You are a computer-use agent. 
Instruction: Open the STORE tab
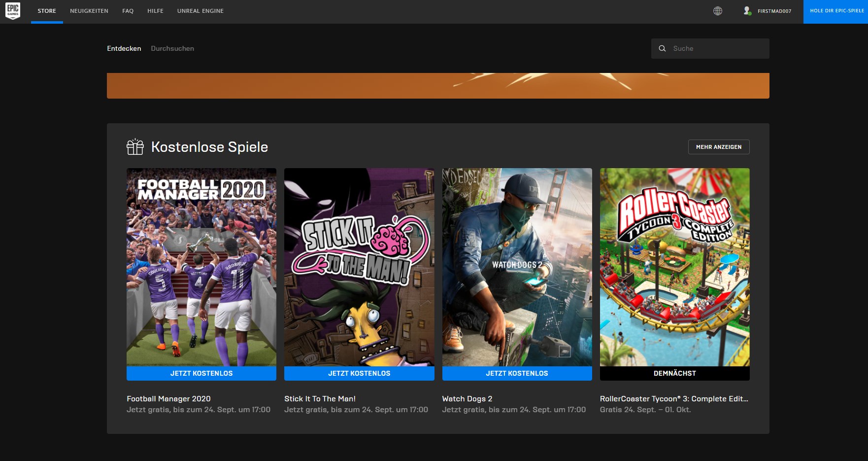click(x=47, y=11)
